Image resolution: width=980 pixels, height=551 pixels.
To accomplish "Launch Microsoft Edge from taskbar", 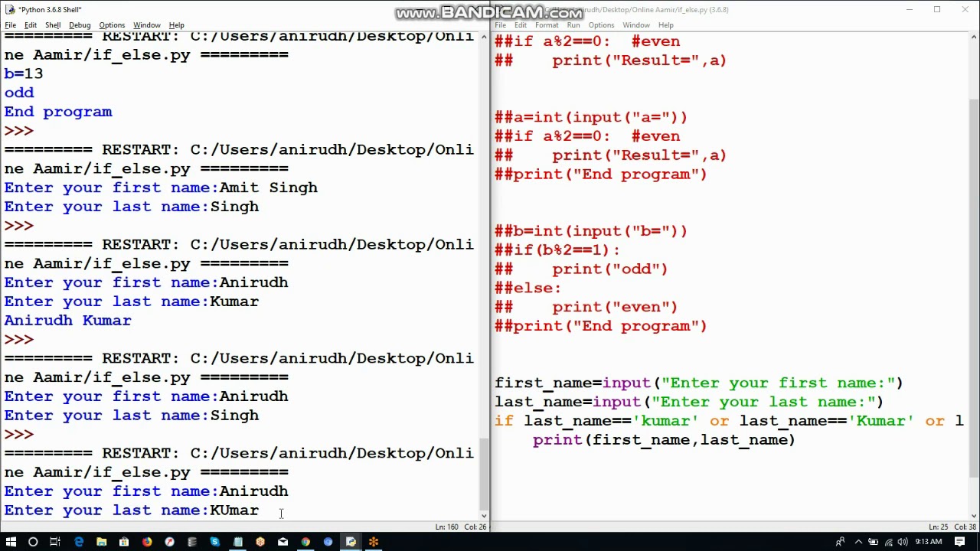I will [79, 542].
